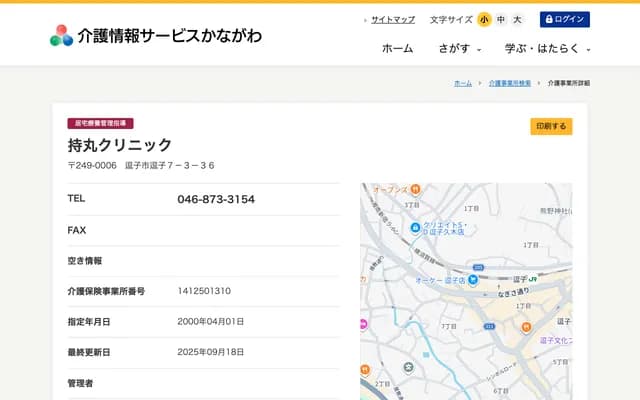This screenshot has width=640, height=400.
Task: Click the shrine marker at map bottom-left
Action: [407, 367]
